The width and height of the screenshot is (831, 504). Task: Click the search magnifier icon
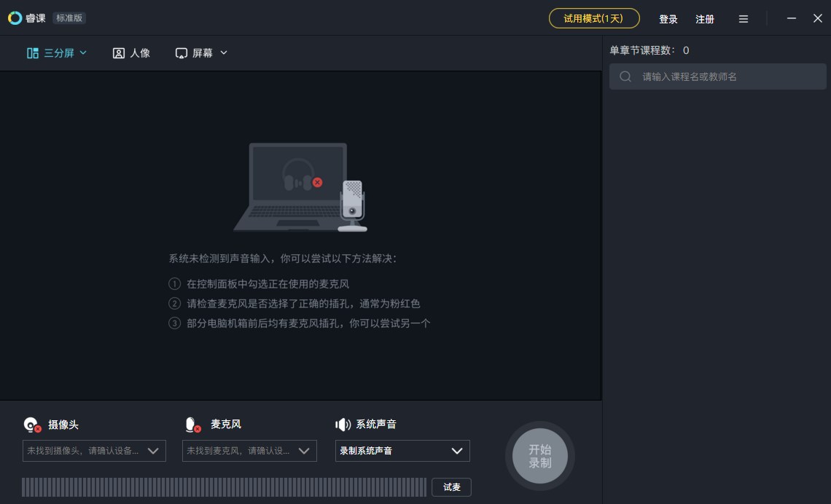pyautogui.click(x=625, y=76)
